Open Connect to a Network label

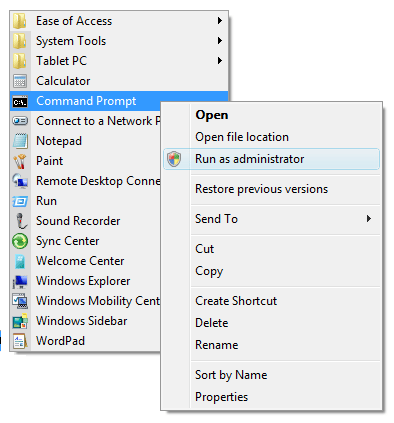tap(98, 121)
